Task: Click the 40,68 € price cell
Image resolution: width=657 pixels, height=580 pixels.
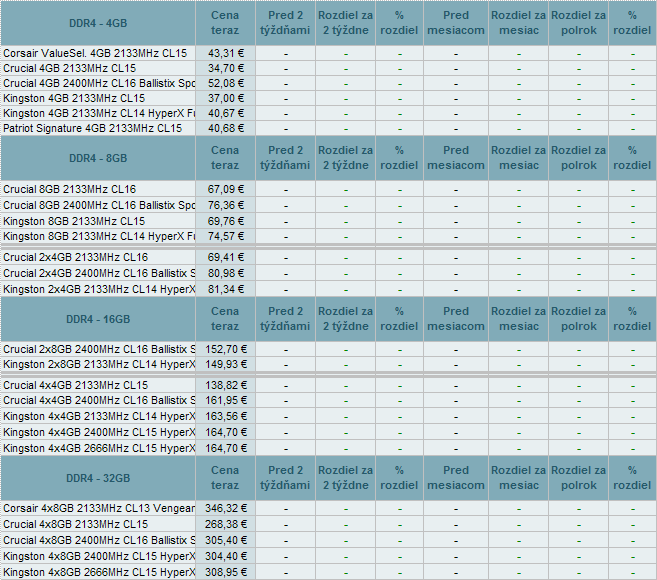Action: coord(225,128)
